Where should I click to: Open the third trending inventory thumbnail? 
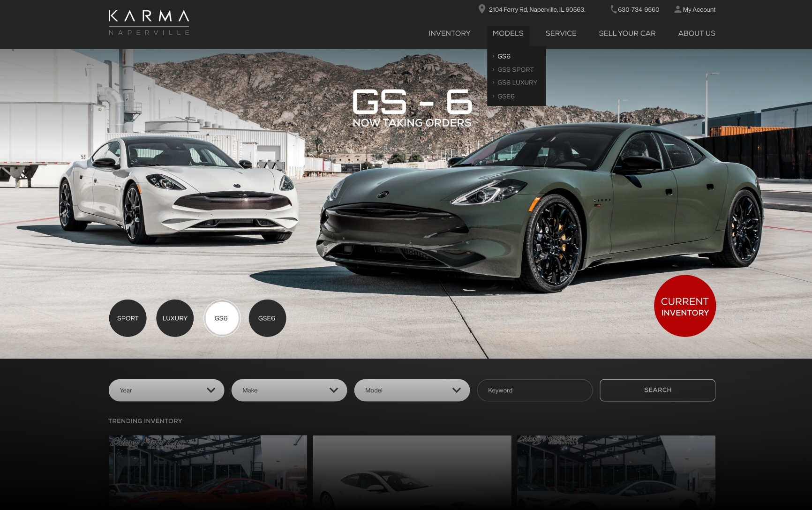click(x=616, y=472)
